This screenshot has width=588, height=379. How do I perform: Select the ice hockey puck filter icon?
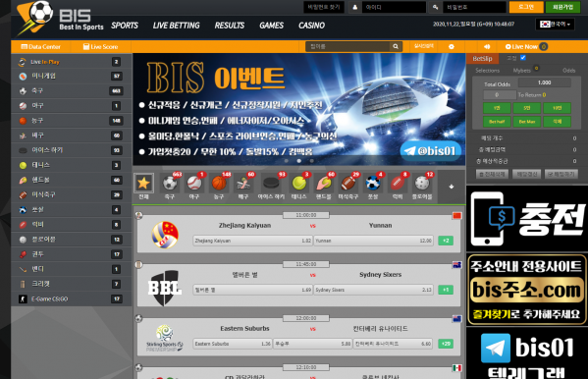click(x=271, y=184)
